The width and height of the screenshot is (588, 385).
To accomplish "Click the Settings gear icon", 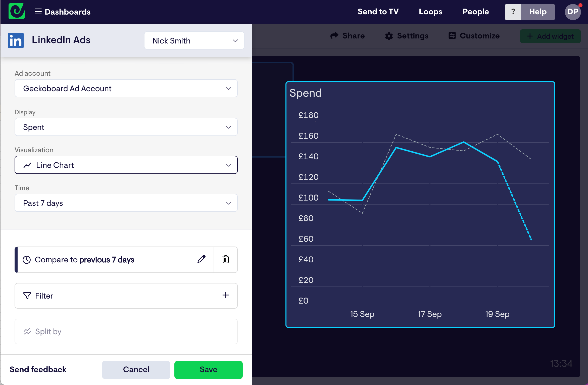I will (389, 36).
